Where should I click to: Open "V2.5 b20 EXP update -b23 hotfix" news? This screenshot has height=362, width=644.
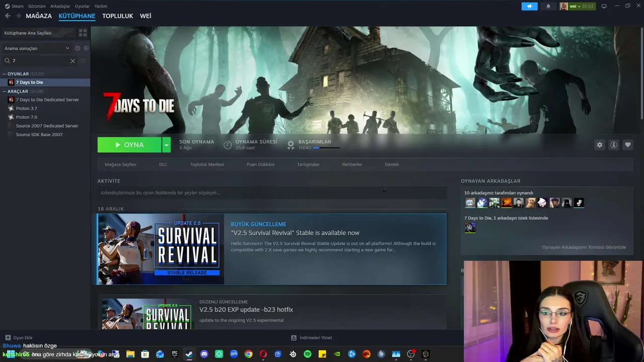click(246, 310)
